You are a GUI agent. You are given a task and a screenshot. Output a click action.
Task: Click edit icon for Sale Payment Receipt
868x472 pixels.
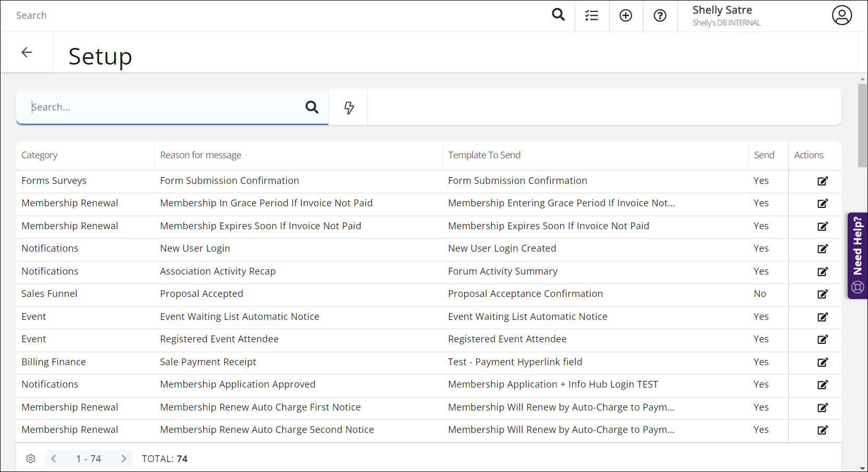coord(823,363)
